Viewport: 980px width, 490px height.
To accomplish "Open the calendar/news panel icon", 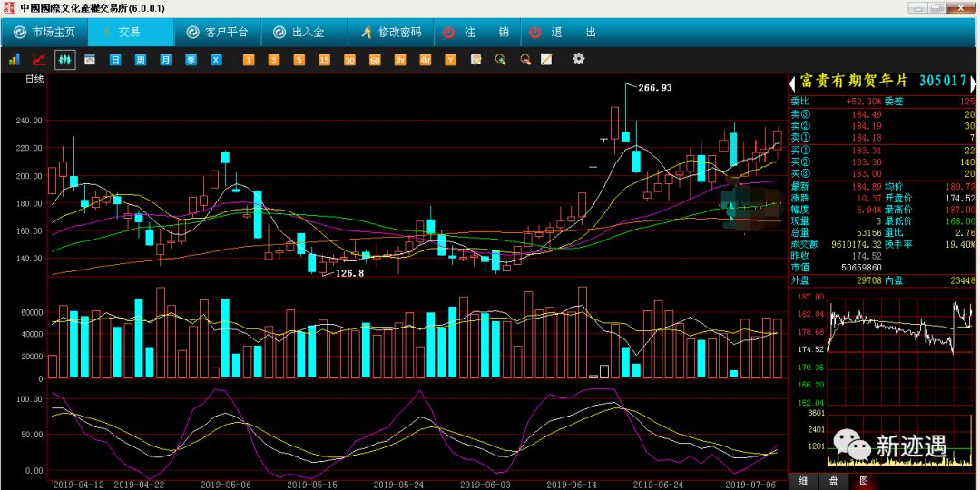I will 90,60.
